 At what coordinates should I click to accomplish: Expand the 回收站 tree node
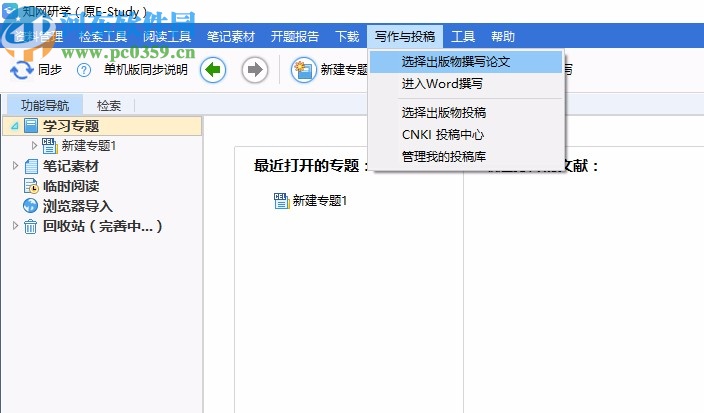(15, 226)
